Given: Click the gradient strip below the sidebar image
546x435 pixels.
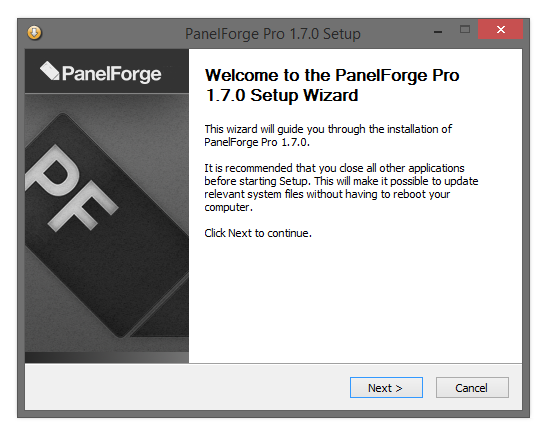Looking at the screenshot, I should point(107,357).
